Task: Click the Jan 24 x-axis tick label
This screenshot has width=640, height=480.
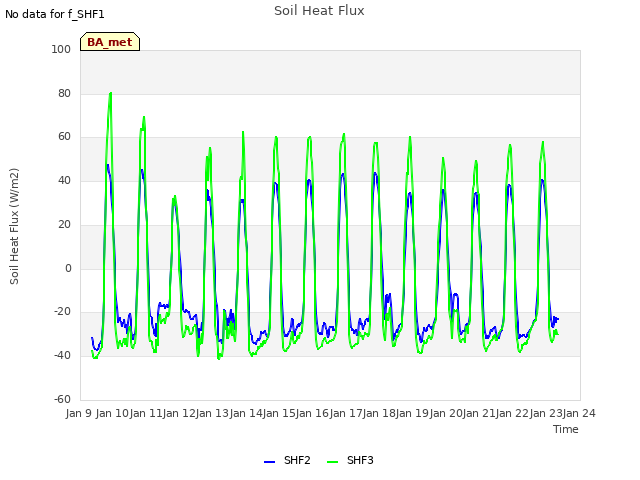Action: point(579,413)
